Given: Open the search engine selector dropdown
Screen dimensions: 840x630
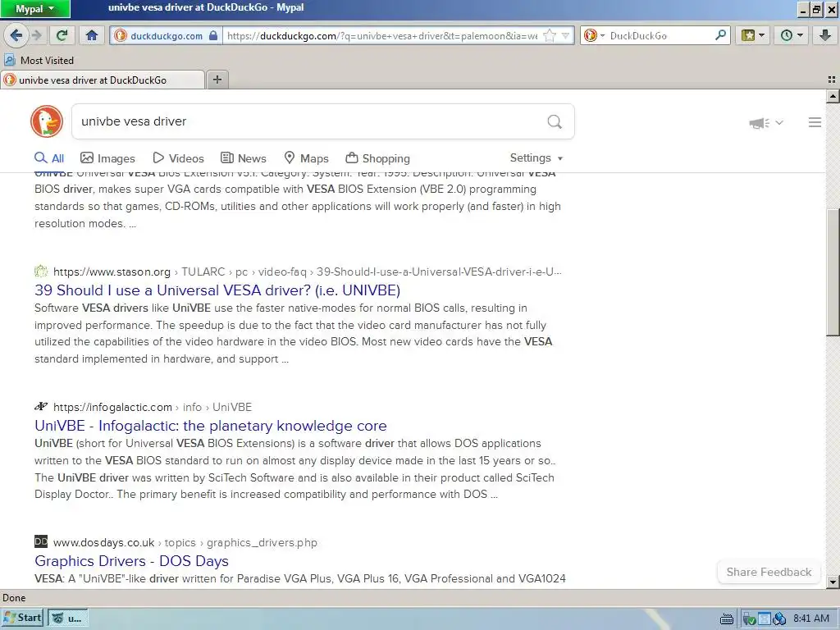Looking at the screenshot, I should [595, 35].
